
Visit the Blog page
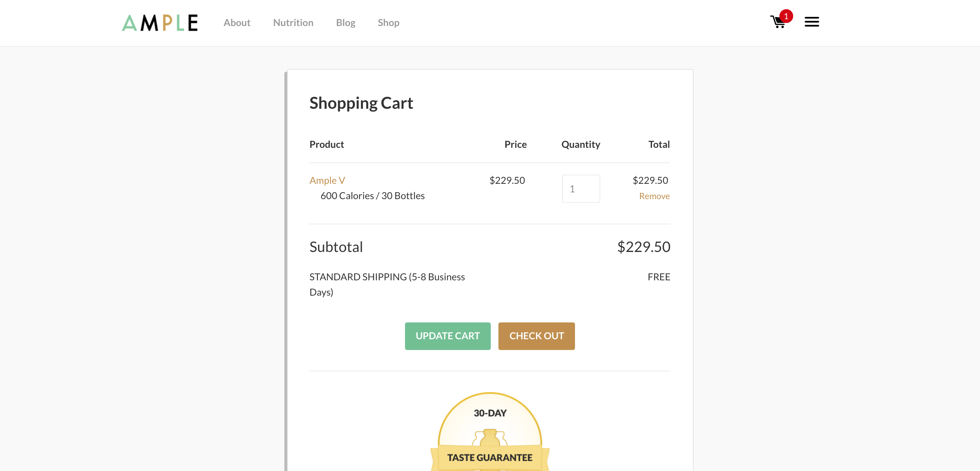346,23
